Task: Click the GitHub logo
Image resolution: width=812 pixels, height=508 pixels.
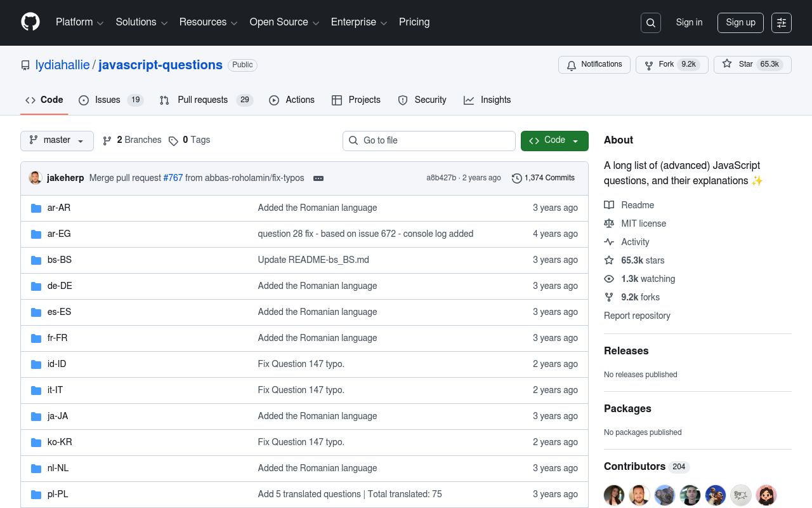Action: click(x=30, y=22)
